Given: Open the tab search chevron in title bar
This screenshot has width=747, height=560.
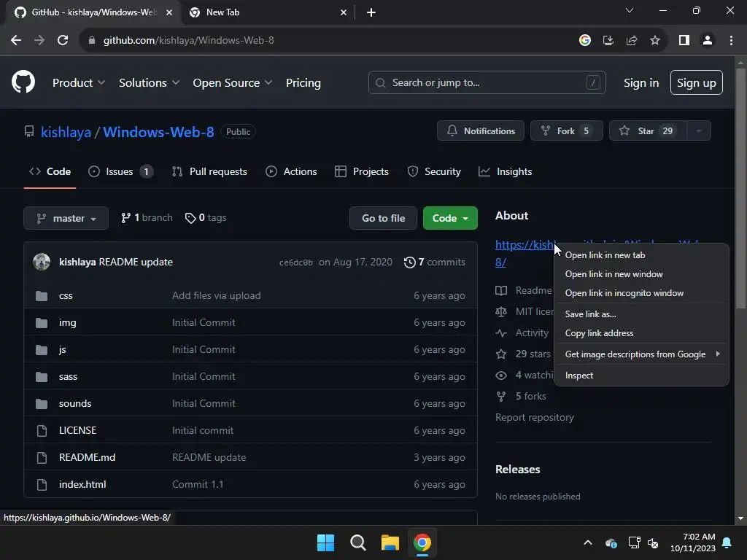Looking at the screenshot, I should (630, 10).
